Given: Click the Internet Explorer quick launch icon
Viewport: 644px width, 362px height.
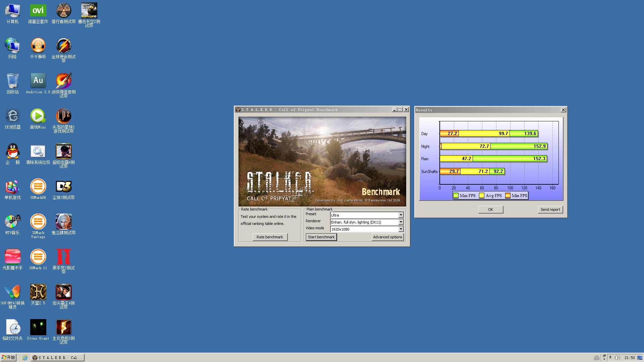Looking at the screenshot, I should 25,358.
